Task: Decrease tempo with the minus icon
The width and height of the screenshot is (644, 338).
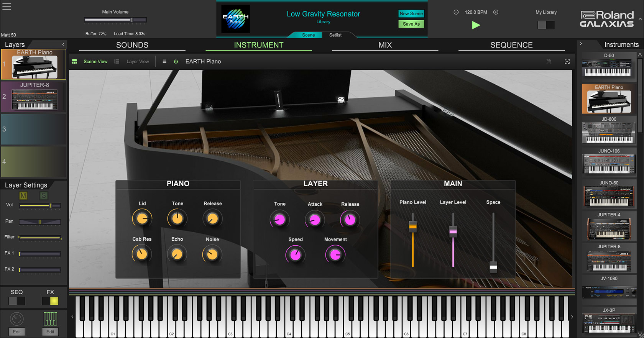Action: pyautogui.click(x=456, y=12)
